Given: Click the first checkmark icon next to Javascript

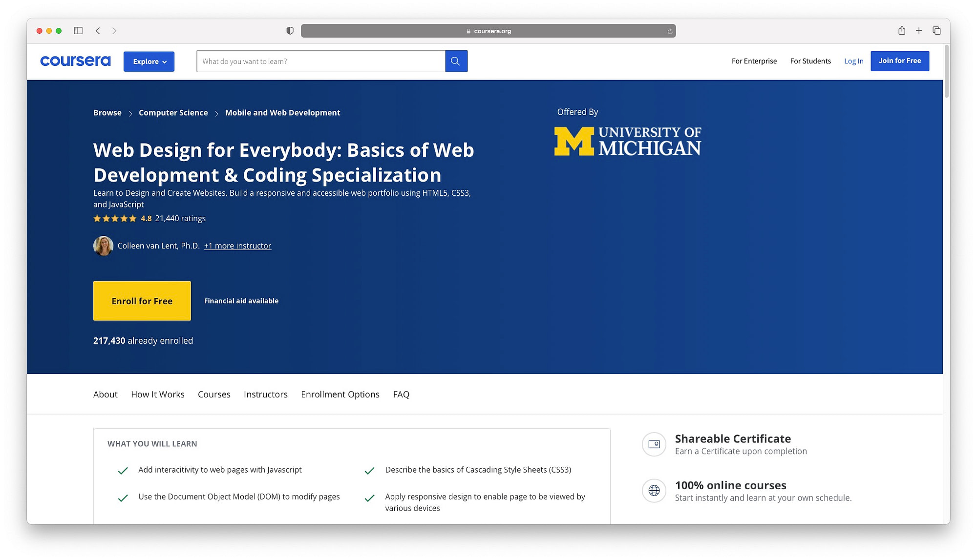Looking at the screenshot, I should [123, 470].
